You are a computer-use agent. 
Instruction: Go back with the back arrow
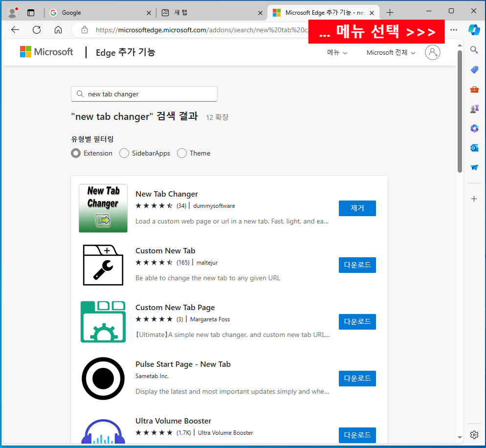(15, 30)
